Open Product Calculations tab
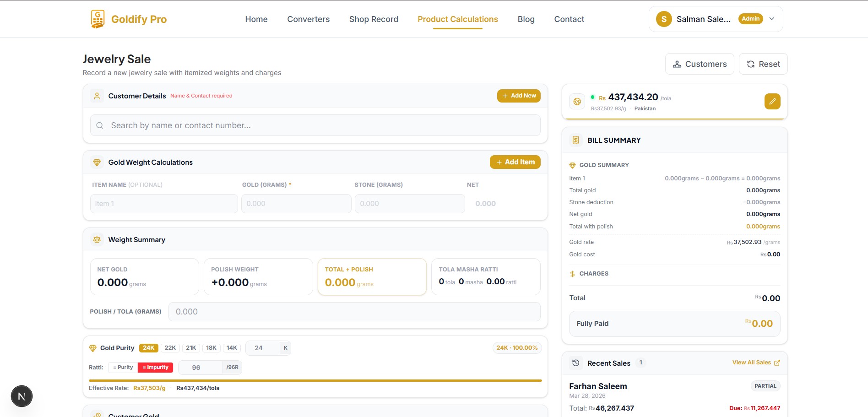Screen dimensions: 868x417 458,19
